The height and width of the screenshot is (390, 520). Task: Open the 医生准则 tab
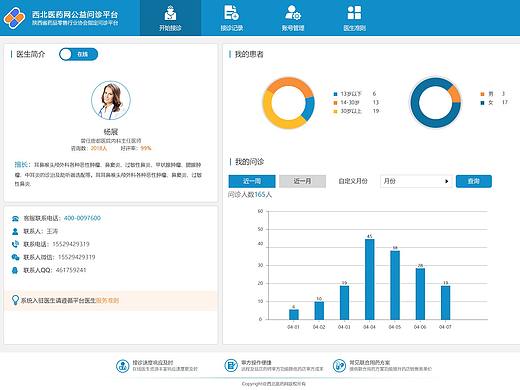[354, 18]
